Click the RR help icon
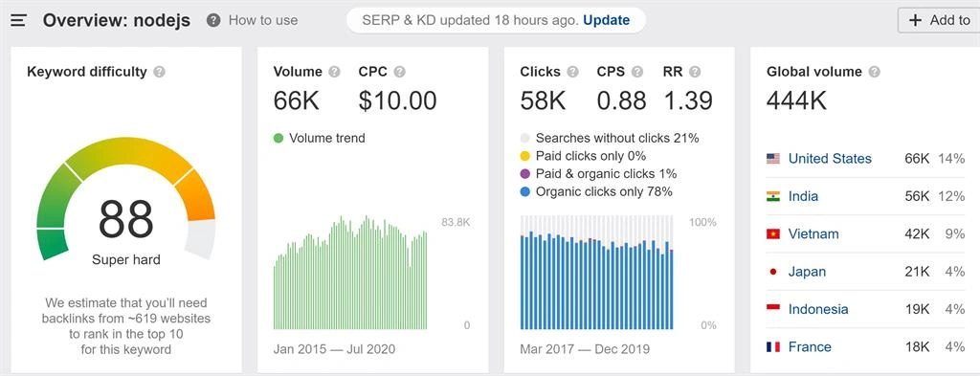The height and width of the screenshot is (376, 980). [x=695, y=72]
